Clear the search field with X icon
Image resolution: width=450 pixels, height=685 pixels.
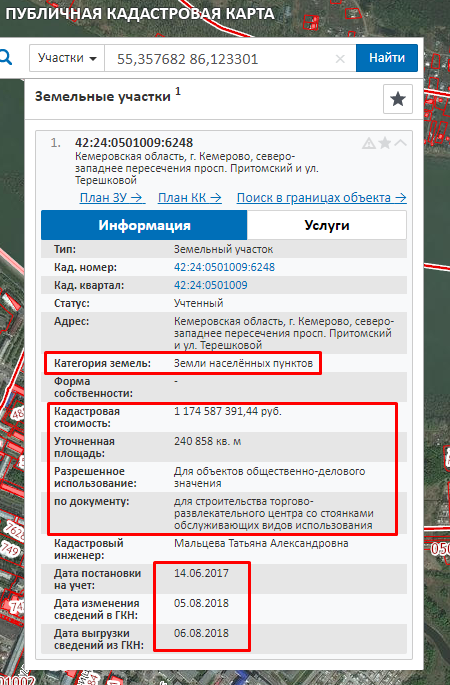[x=340, y=59]
